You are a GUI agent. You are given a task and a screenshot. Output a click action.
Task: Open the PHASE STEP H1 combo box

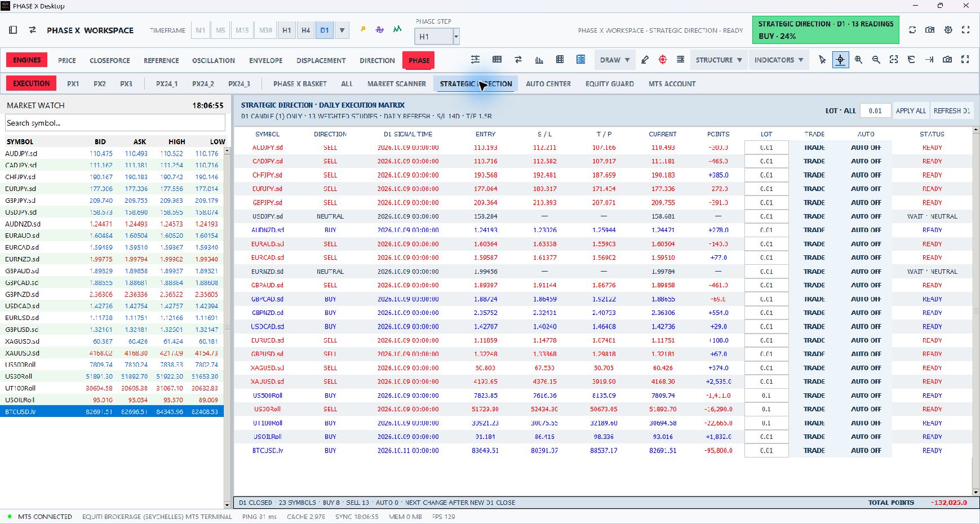pos(437,37)
